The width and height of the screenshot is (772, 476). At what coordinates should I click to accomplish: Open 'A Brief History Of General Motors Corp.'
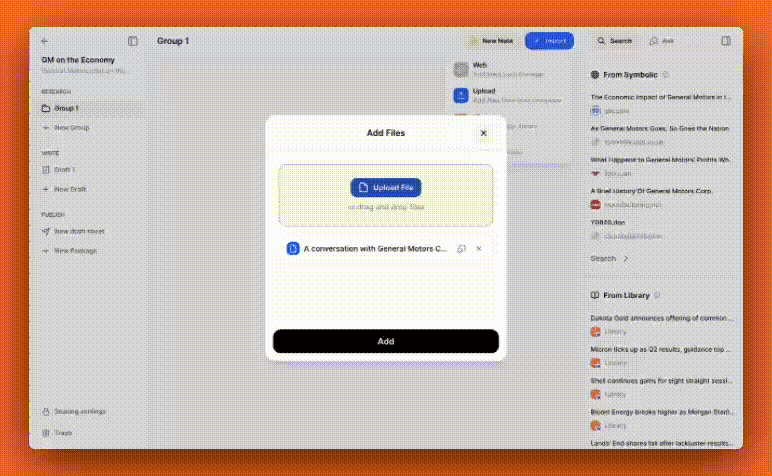(x=652, y=191)
